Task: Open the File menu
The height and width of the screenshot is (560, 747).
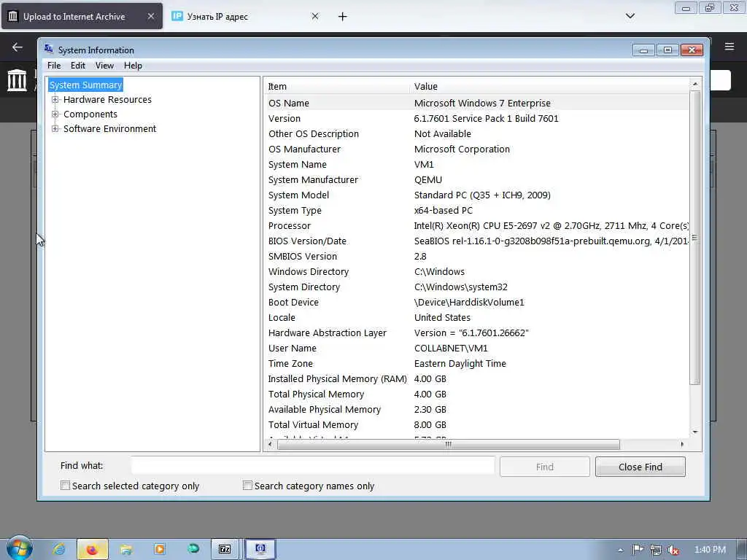Action: coord(54,66)
